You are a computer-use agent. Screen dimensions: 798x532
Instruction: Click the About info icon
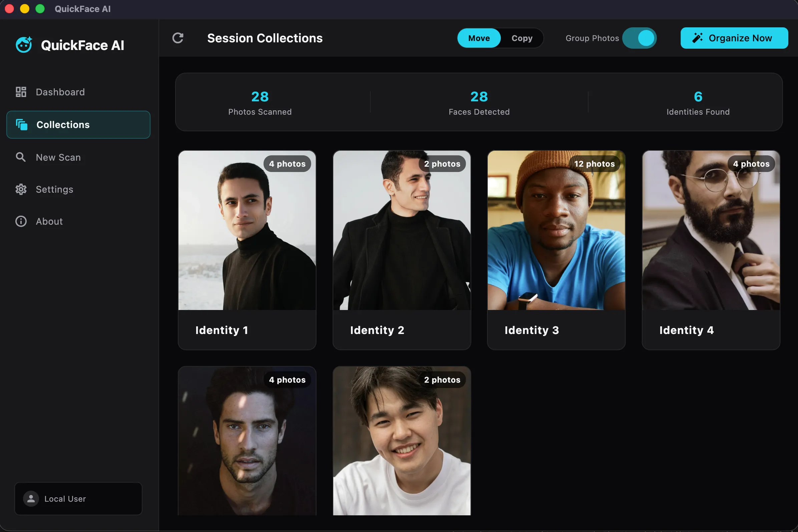pos(21,221)
